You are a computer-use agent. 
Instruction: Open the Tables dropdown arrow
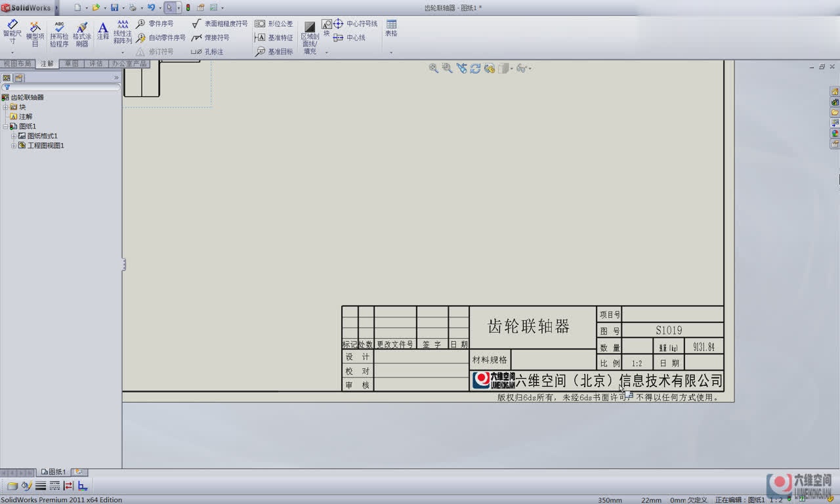391,52
